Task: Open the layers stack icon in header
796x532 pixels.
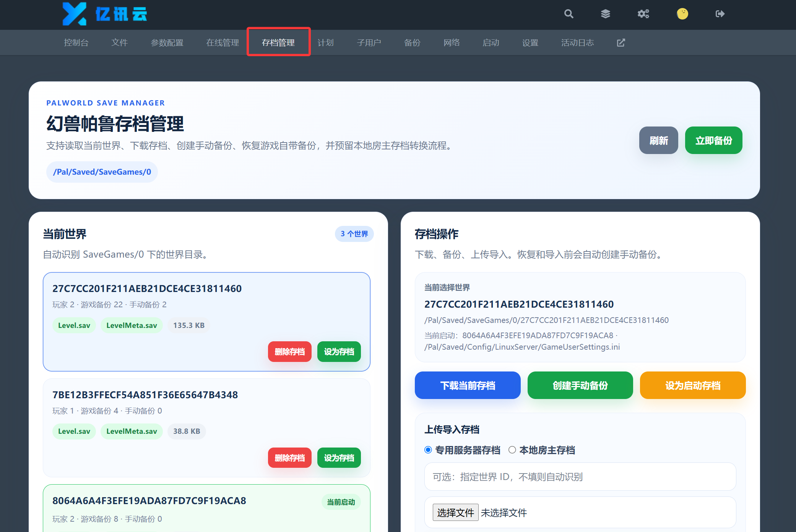Action: point(605,14)
